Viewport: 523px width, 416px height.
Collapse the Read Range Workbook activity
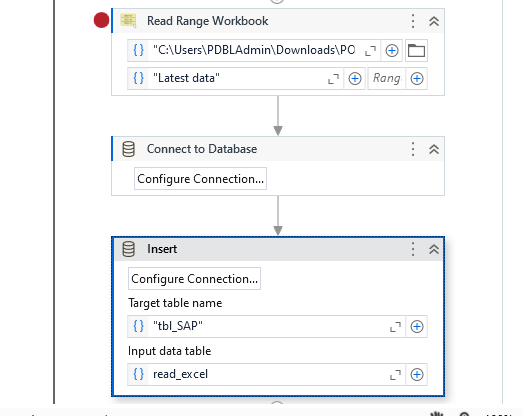(434, 21)
